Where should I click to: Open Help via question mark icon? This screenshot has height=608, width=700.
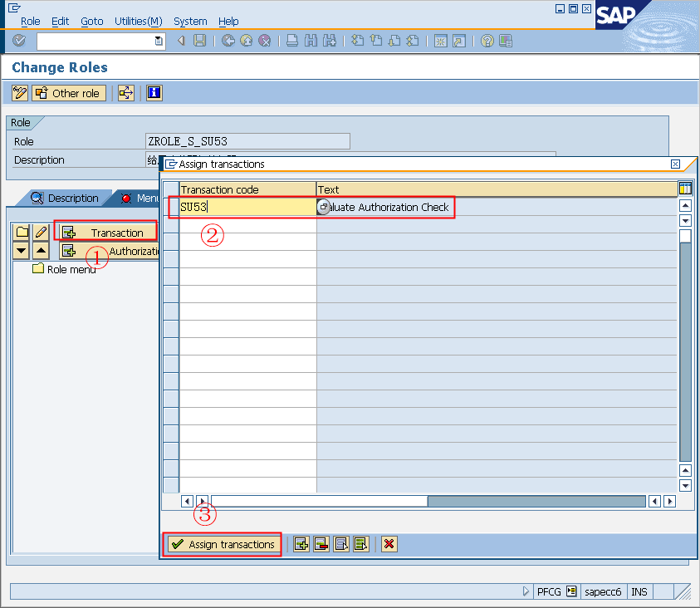coord(487,41)
